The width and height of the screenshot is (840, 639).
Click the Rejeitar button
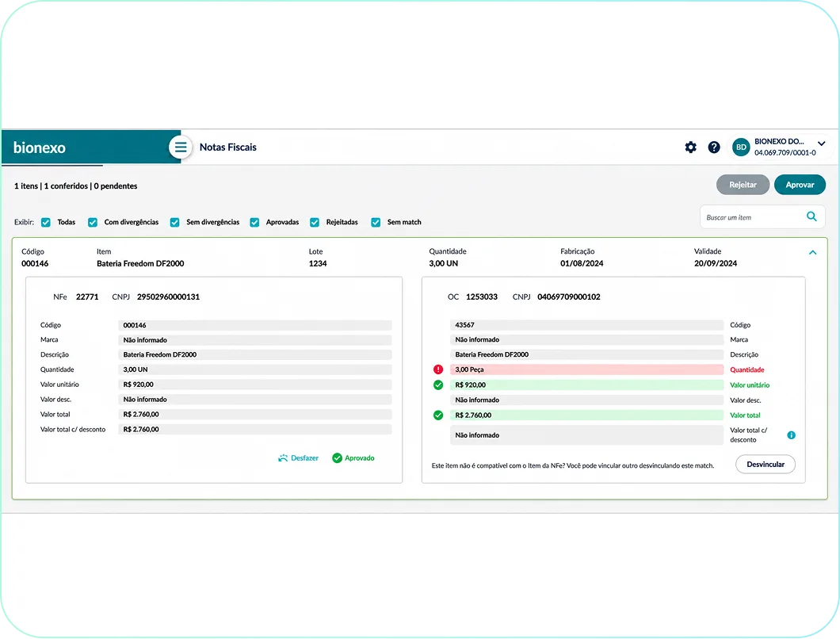(743, 185)
